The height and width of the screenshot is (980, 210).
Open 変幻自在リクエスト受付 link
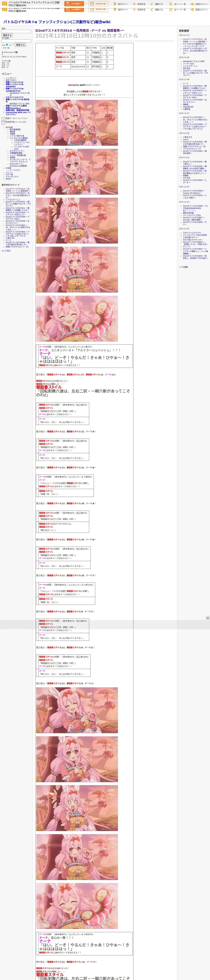pos(19,104)
